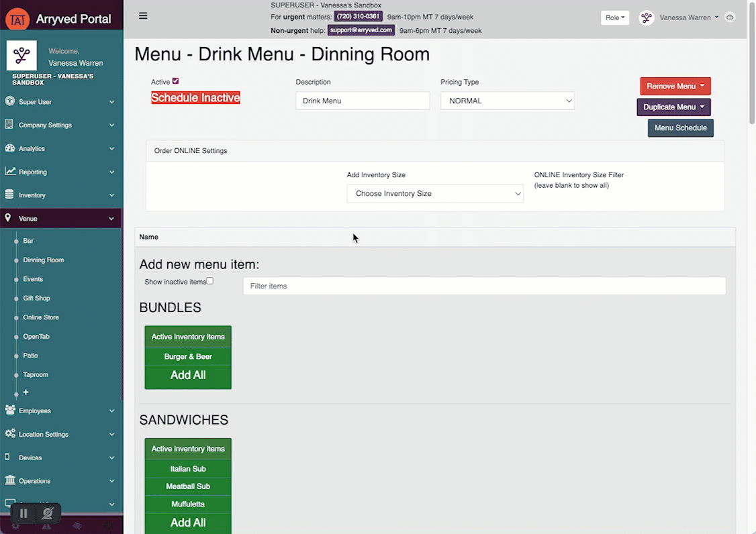Click the Employees people icon

click(x=9, y=410)
